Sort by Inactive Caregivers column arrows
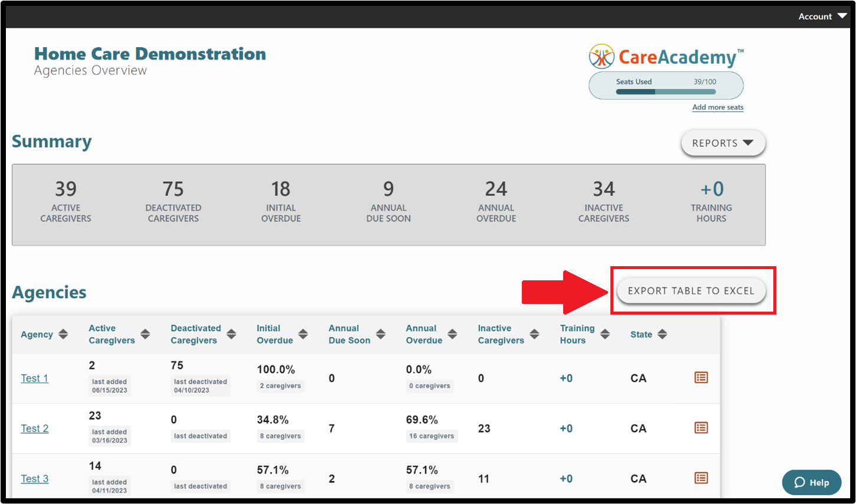 click(x=534, y=334)
